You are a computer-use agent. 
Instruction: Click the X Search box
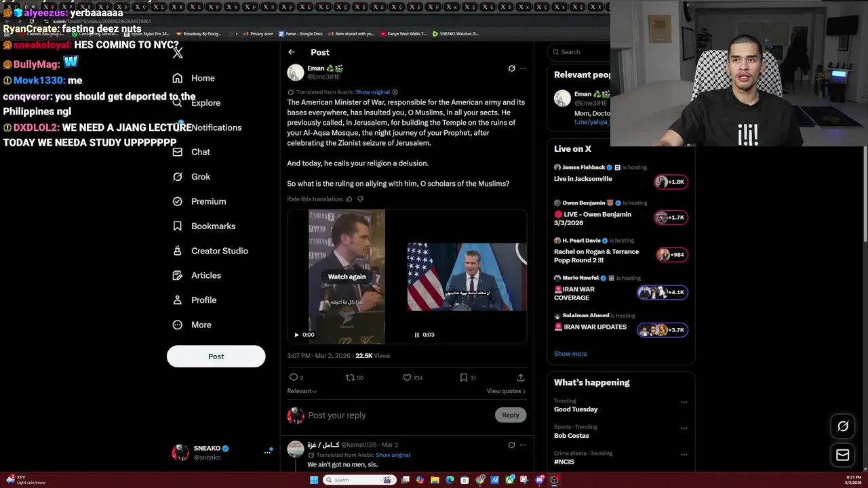tap(580, 52)
